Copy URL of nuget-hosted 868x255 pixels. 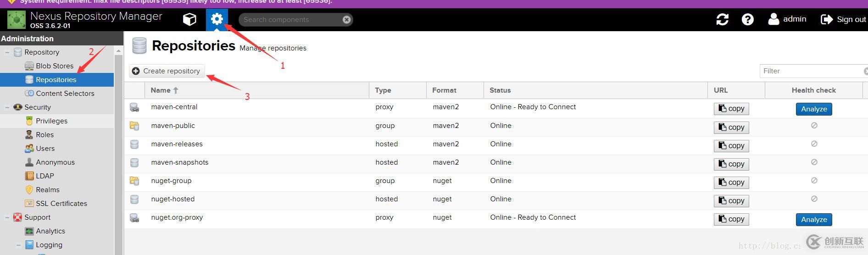731,201
